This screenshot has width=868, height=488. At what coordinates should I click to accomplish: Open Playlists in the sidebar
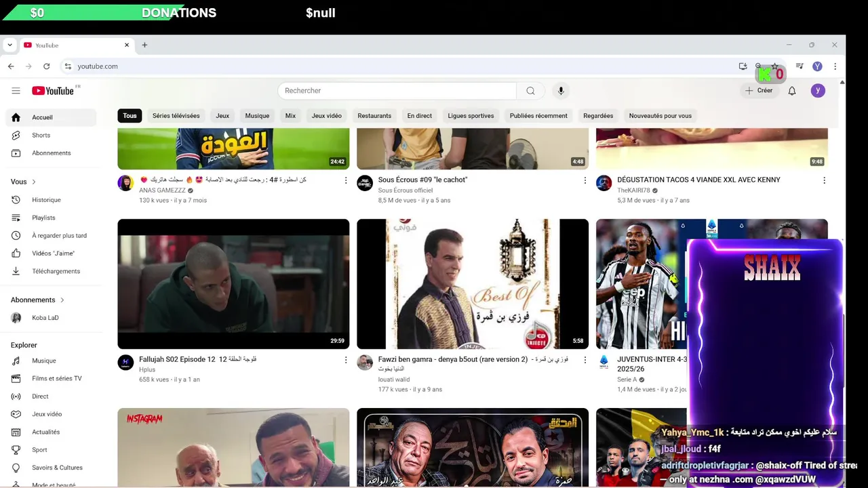[52, 218]
